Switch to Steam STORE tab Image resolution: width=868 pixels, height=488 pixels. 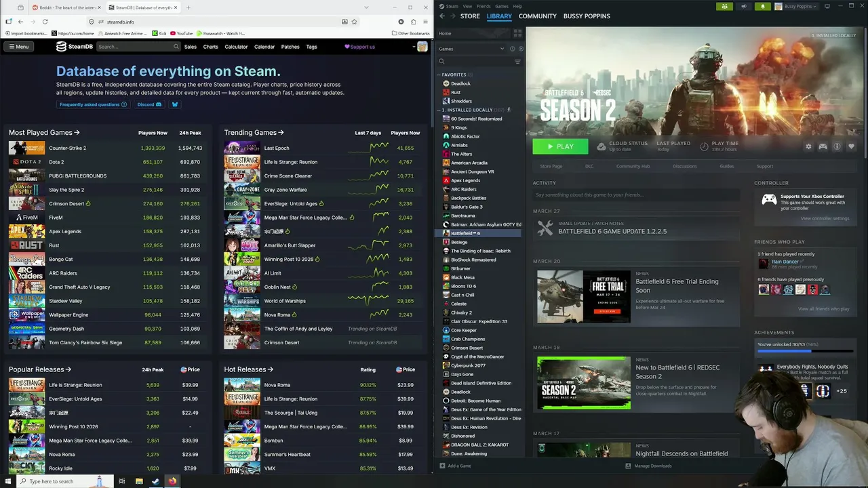(470, 16)
